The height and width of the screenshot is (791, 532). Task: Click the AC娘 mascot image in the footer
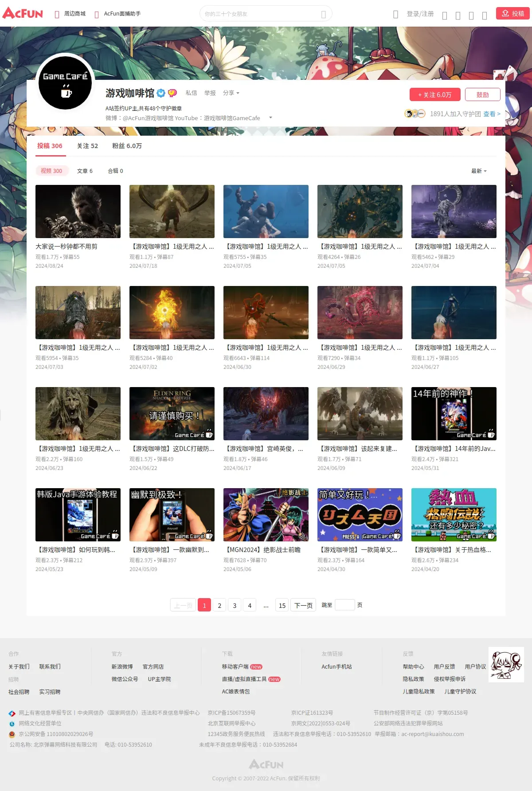(506, 665)
